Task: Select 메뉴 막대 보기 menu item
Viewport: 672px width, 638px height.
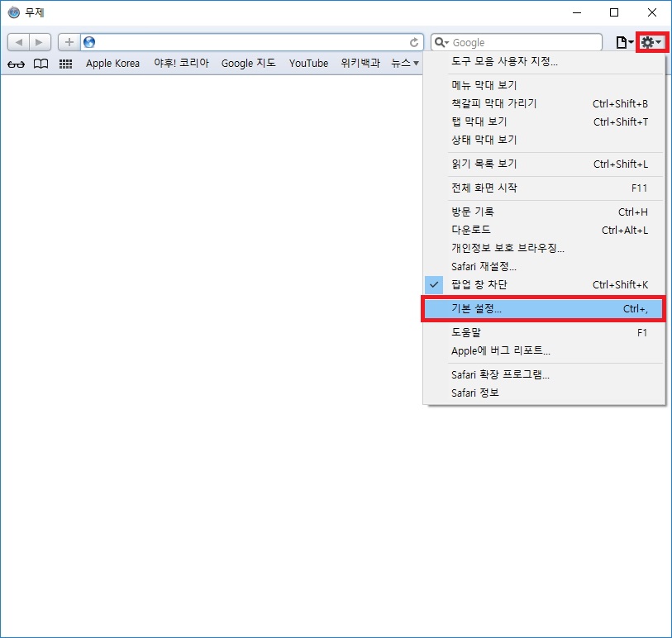Action: click(544, 85)
